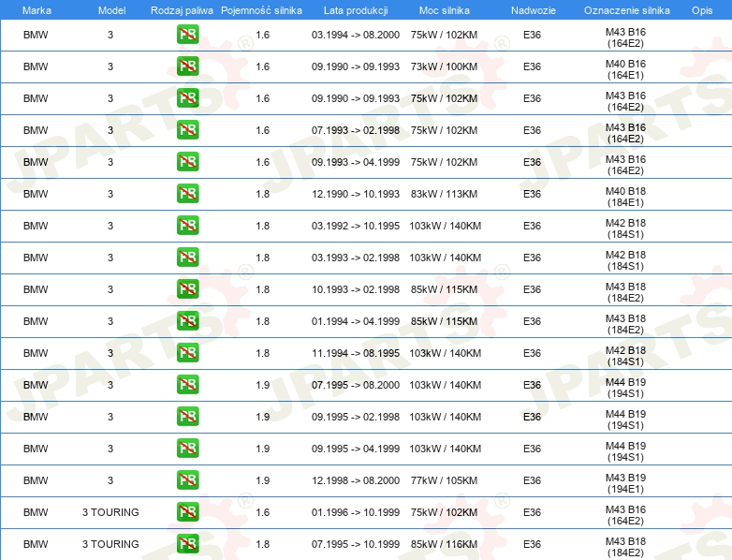This screenshot has height=560, width=732.
Task: Click the Opis column header
Action: [x=702, y=10]
